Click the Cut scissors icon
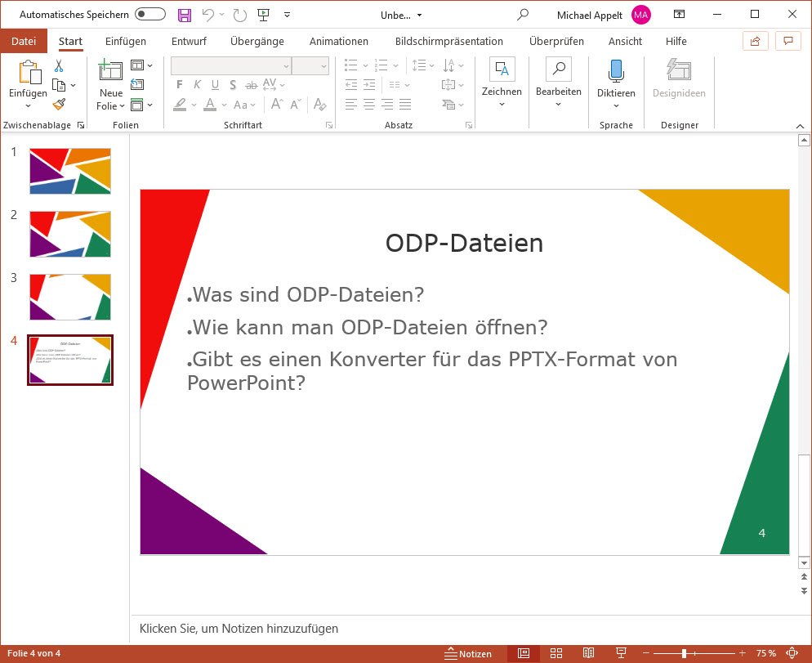This screenshot has height=663, width=812. coord(59,66)
